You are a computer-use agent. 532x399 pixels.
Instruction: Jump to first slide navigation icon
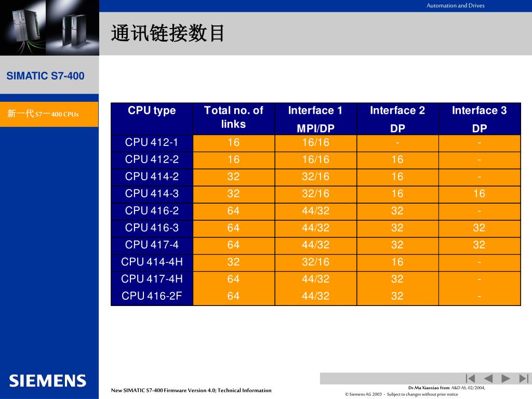[x=470, y=378]
